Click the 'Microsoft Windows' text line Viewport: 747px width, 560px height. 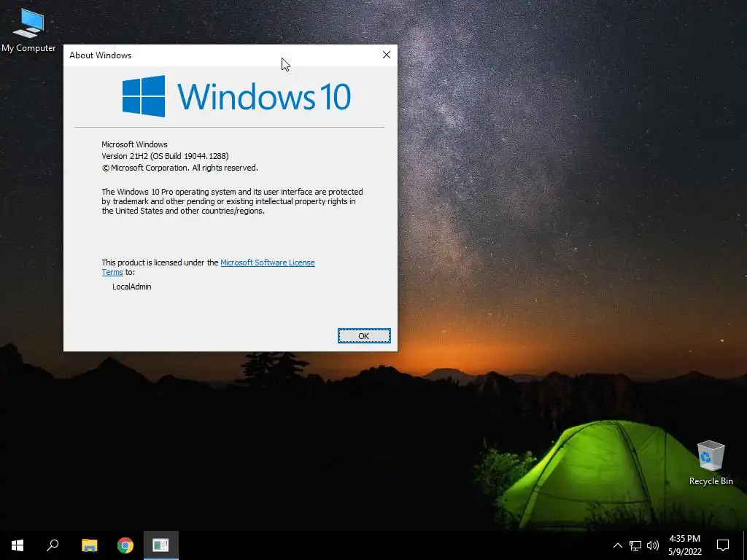134,144
